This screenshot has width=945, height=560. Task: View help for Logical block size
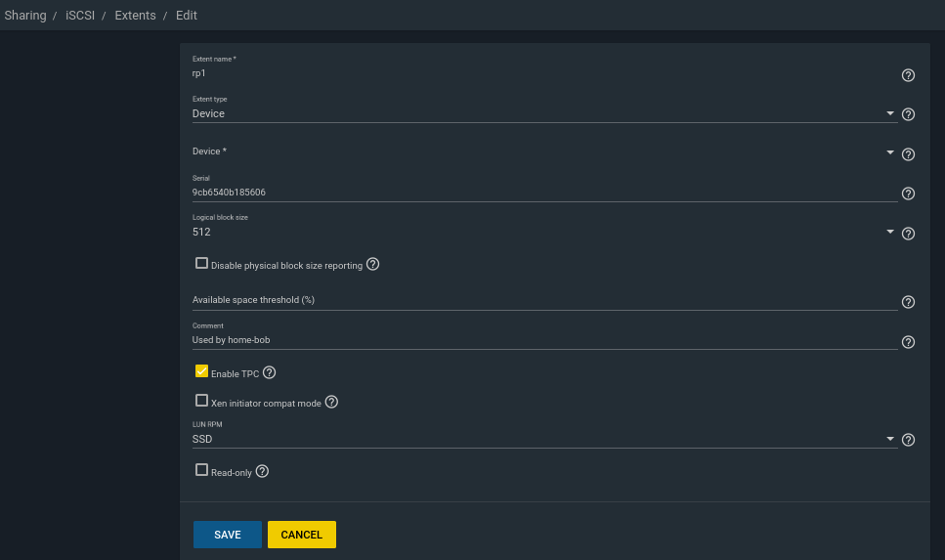(x=908, y=234)
